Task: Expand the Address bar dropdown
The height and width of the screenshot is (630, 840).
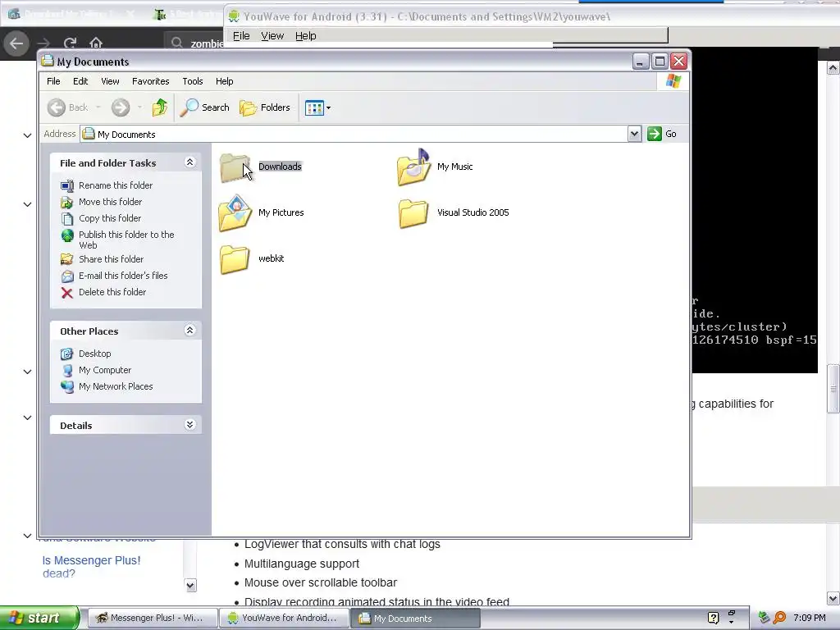Action: coord(634,134)
